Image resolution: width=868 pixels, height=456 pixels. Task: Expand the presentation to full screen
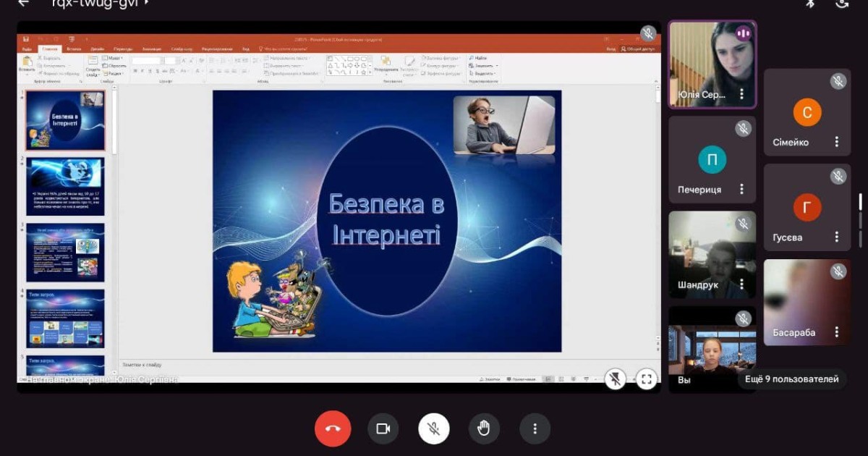[647, 378]
